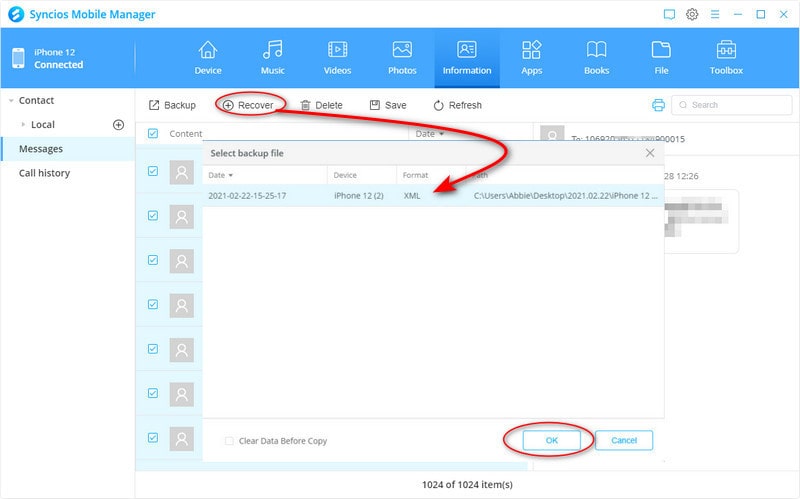Uncheck the first message row checkbox
800x499 pixels.
coord(153,171)
